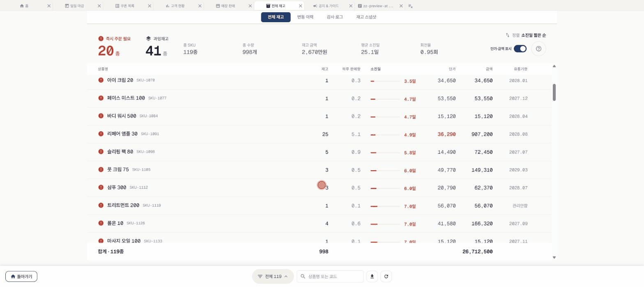
Task: Click warning icon for 롤온 10
Action: (101, 223)
